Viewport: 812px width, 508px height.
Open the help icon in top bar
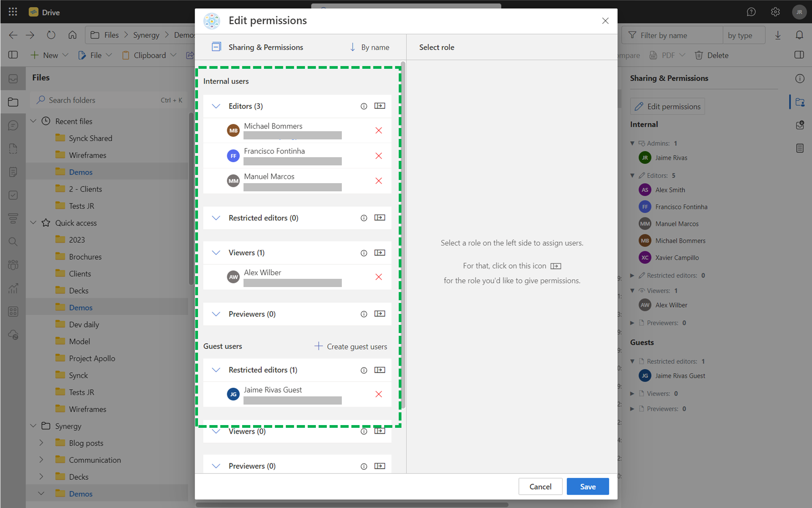[751, 12]
